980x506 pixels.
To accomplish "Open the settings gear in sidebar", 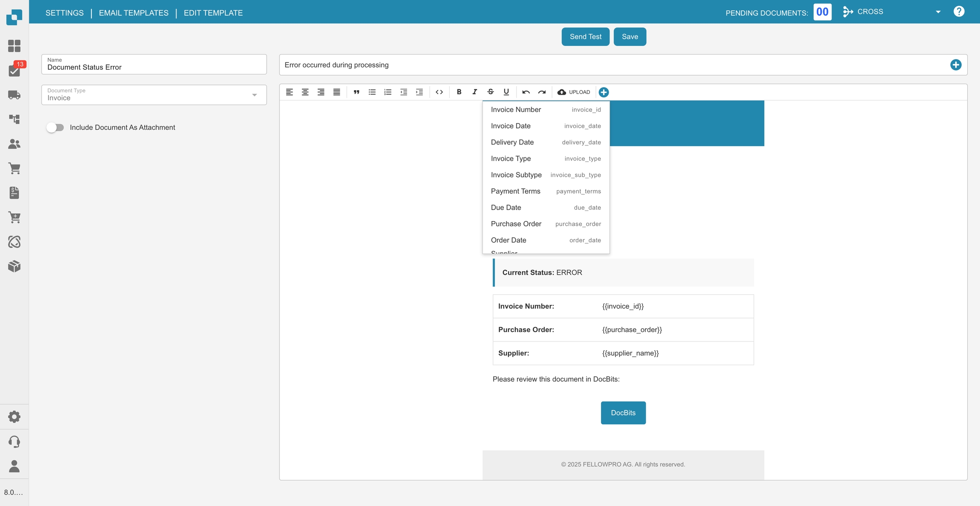I will pos(14,417).
